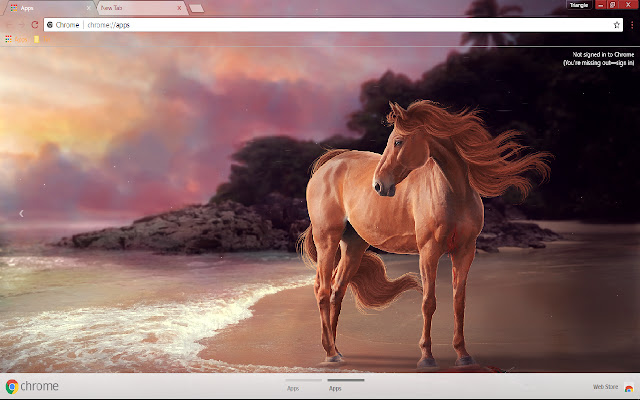The image size is (640, 400).
Task: Select the second Apps page indicator at bottom
Action: (346, 384)
